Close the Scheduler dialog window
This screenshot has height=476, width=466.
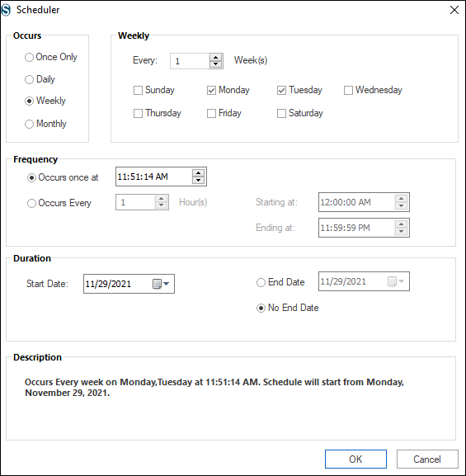[454, 10]
